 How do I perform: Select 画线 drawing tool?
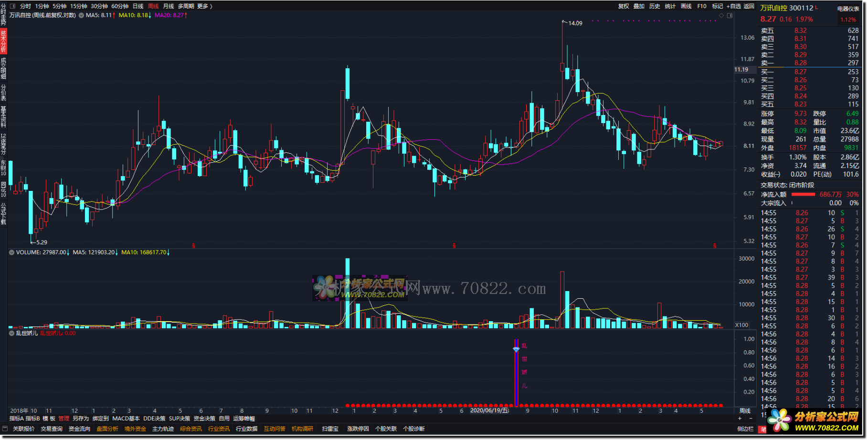coord(686,6)
